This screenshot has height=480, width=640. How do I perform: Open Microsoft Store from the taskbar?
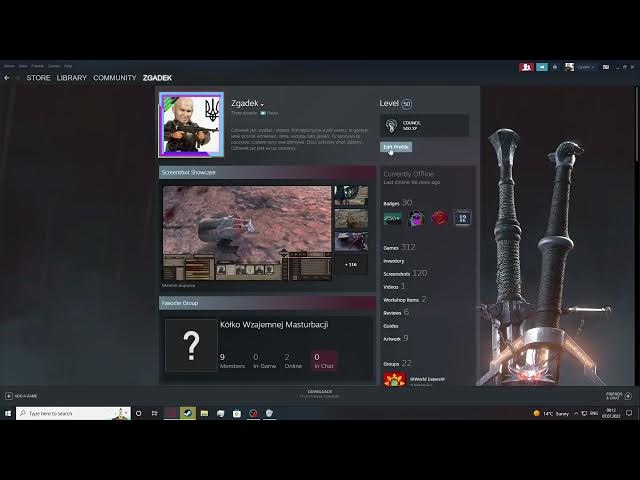click(237, 413)
